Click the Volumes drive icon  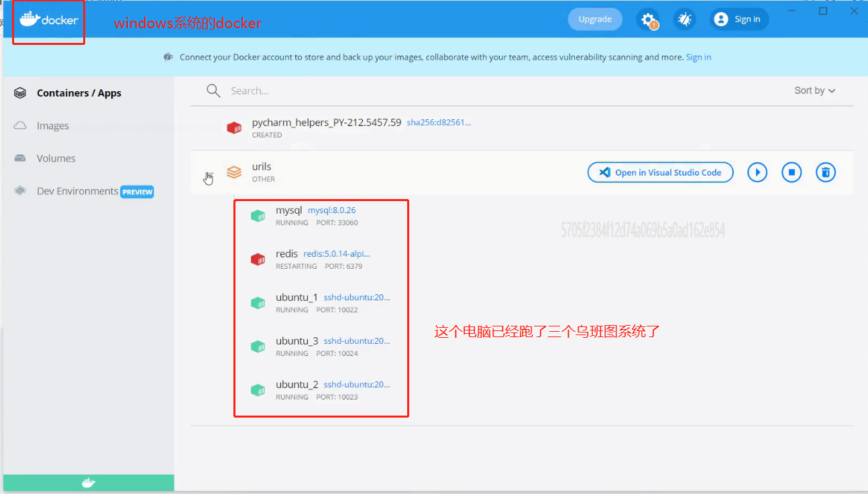(20, 159)
